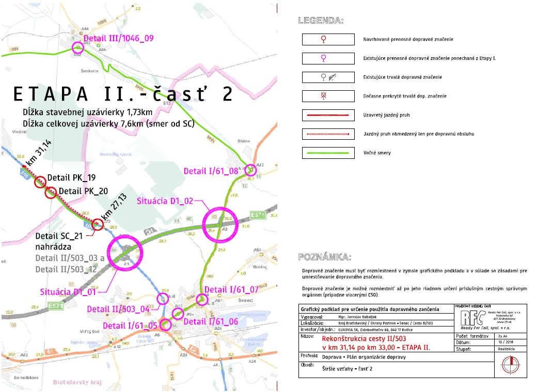Click the Detail III/1046_09 magenta circle marker
Image resolution: width=552 pixels, height=392 pixels.
pyautogui.click(x=77, y=48)
